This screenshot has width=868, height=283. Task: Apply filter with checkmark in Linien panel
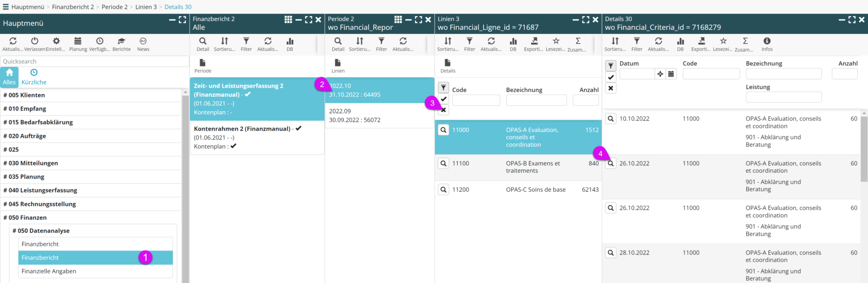(x=443, y=99)
